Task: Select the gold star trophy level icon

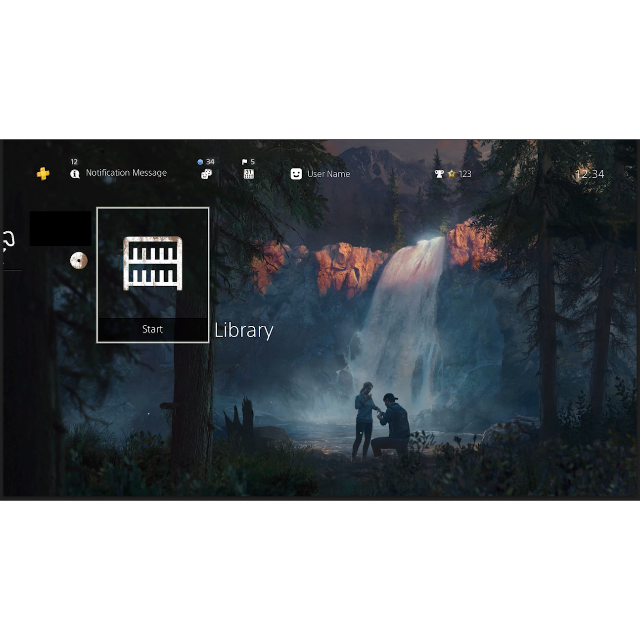Action: [x=451, y=174]
